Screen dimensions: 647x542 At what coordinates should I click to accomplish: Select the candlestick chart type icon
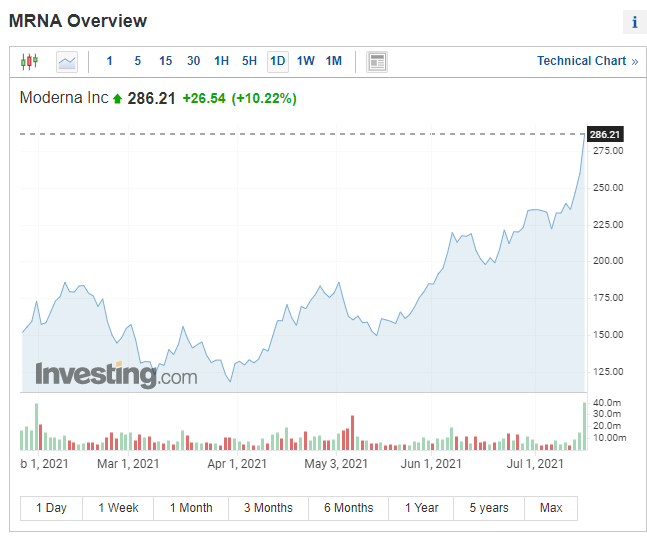[29, 61]
